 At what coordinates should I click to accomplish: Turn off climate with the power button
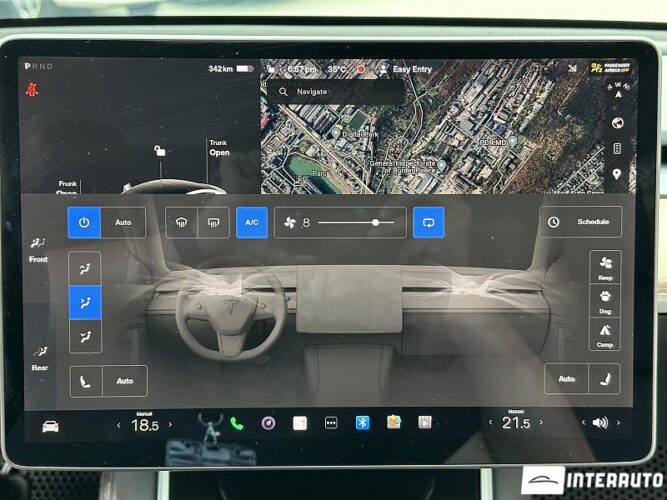pyautogui.click(x=84, y=223)
